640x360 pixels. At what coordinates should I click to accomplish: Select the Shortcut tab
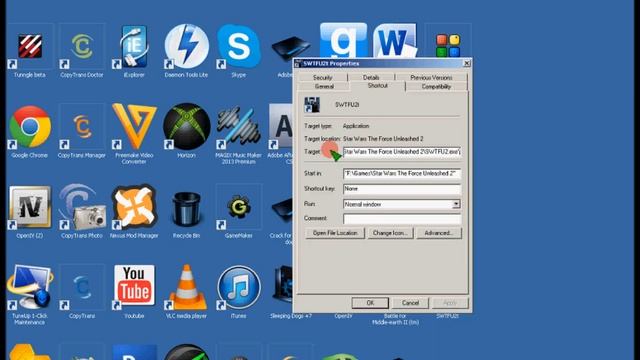(x=378, y=86)
